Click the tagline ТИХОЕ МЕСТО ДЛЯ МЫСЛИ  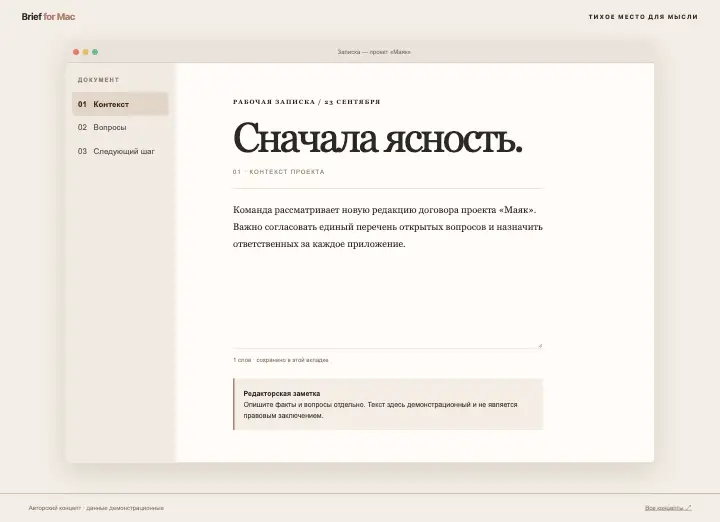tap(643, 17)
